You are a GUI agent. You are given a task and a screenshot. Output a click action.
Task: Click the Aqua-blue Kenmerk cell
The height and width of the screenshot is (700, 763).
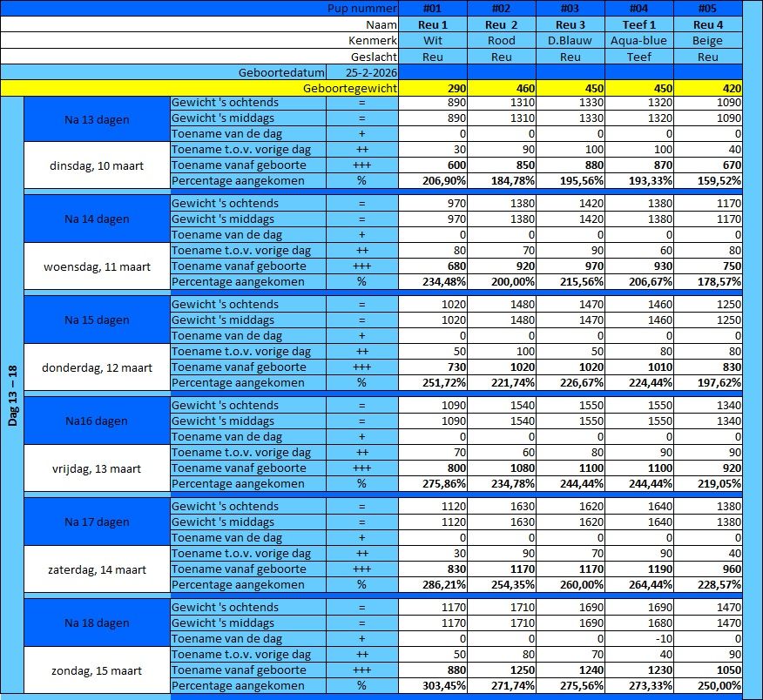coord(639,40)
